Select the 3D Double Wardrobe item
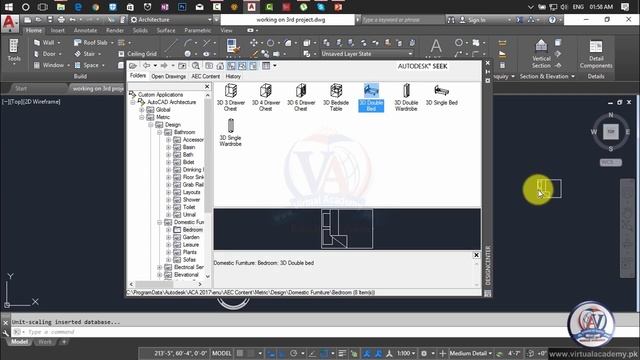 [x=406, y=97]
